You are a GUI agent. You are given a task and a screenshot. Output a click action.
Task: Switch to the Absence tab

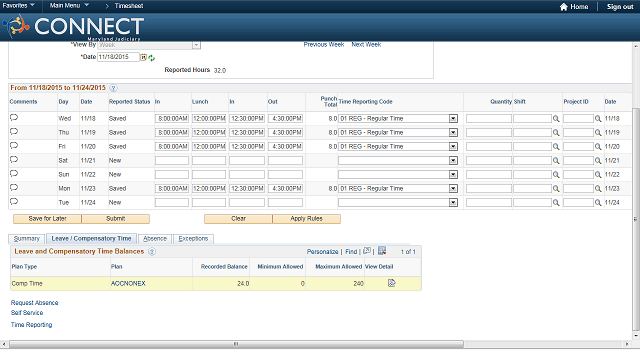[x=155, y=238]
